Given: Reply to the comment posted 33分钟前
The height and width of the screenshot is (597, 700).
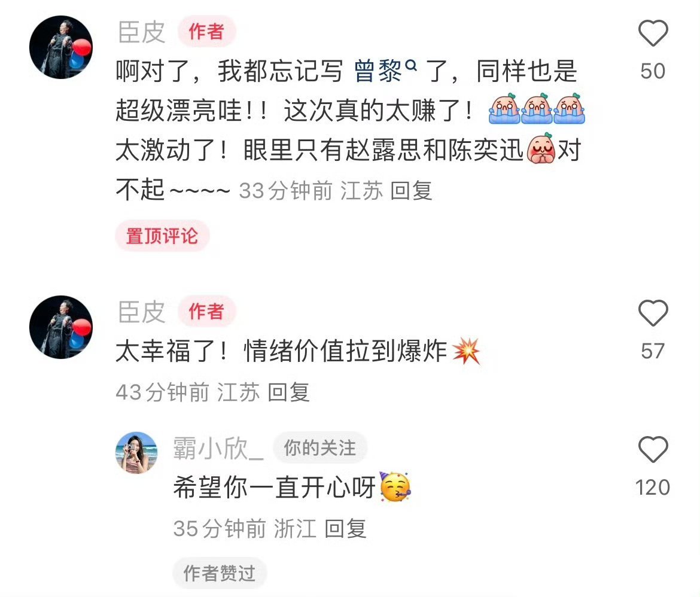Looking at the screenshot, I should pos(411,191).
